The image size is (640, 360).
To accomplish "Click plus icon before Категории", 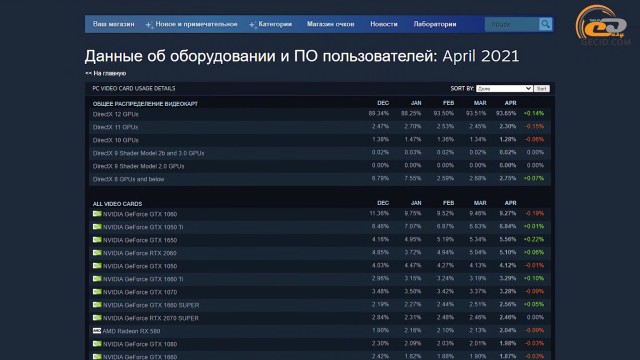I will click(252, 25).
